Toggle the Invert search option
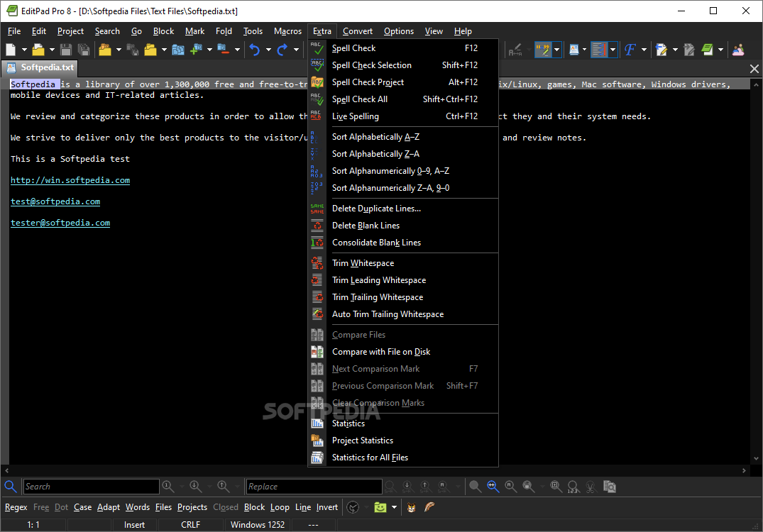763x532 pixels. tap(327, 507)
